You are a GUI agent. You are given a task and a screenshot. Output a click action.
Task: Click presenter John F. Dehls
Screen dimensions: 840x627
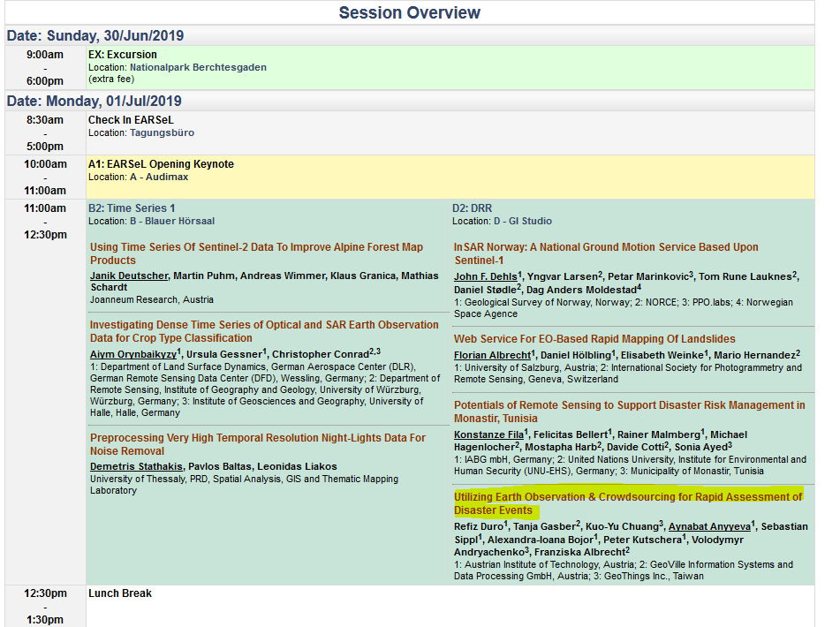(485, 276)
